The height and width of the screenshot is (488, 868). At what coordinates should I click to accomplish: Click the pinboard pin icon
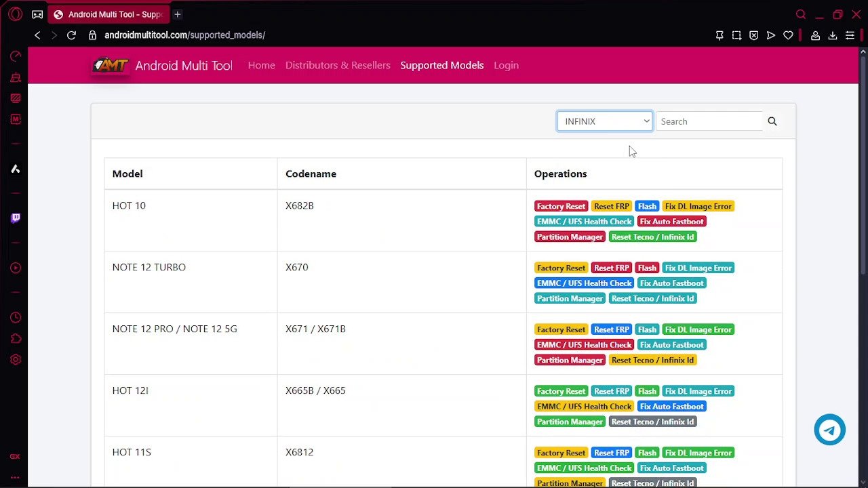pos(719,35)
